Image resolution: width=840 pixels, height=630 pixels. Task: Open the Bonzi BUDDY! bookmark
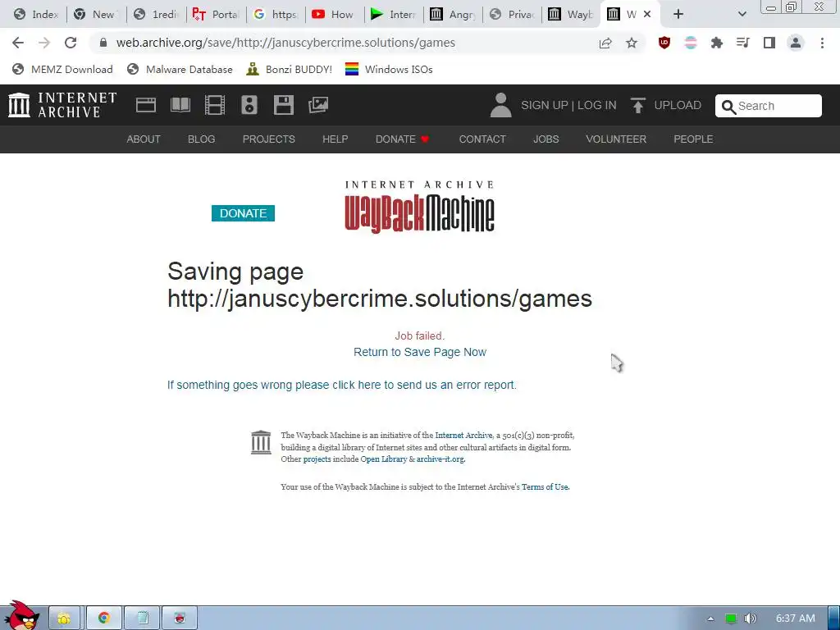pyautogui.click(x=290, y=70)
